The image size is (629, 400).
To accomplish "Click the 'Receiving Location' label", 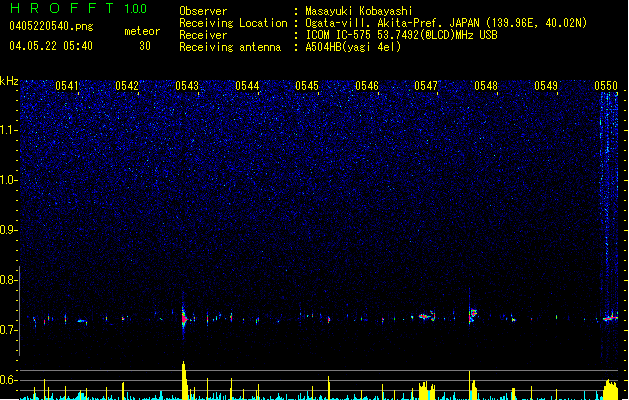I will click(x=233, y=23).
